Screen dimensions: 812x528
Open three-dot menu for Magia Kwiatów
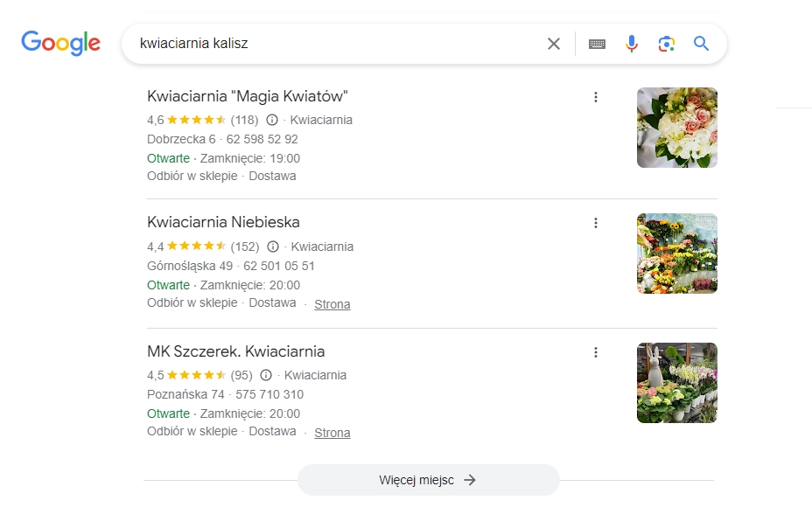596,97
